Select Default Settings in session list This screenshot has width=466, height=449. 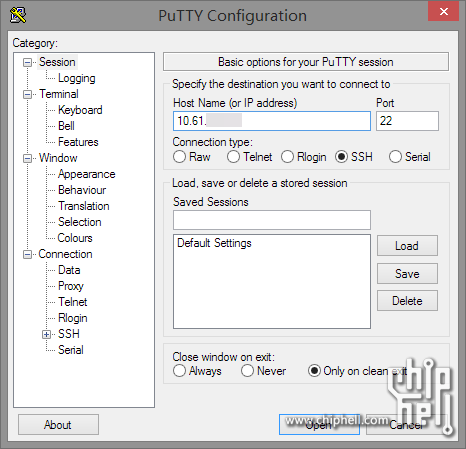pos(214,243)
